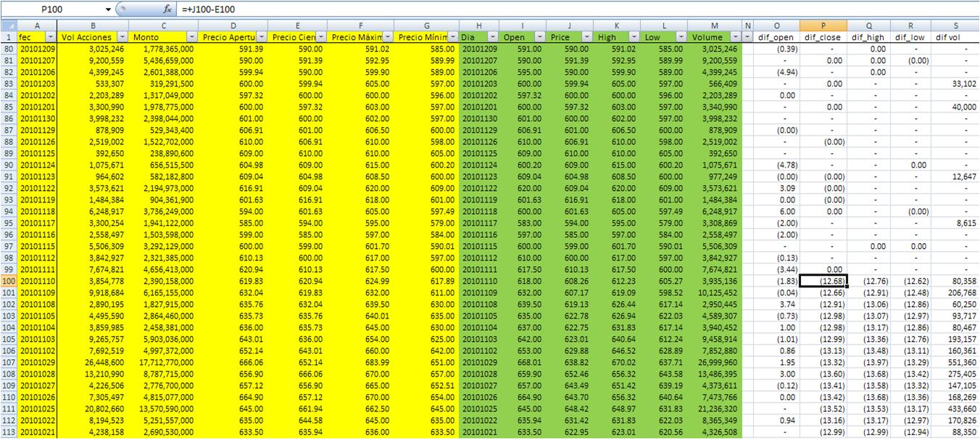Select highlighted row 100 header
980x439 pixels.
point(9,281)
